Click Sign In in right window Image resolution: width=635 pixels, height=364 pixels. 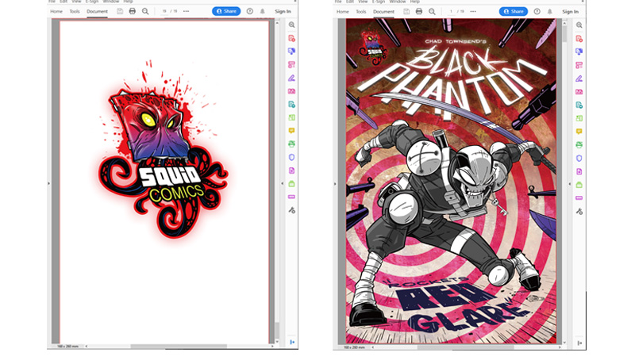tap(570, 12)
